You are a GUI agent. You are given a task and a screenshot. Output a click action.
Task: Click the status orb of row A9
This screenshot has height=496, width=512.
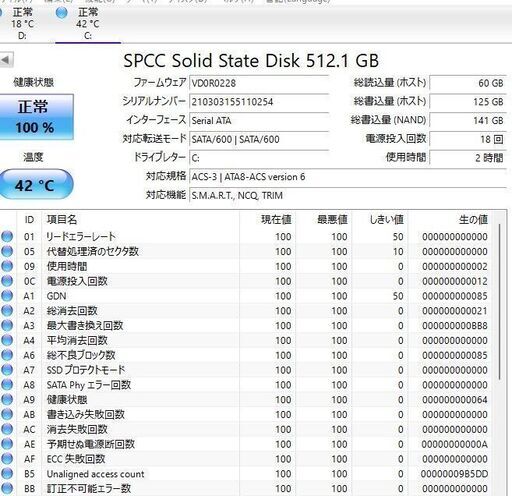point(7,400)
